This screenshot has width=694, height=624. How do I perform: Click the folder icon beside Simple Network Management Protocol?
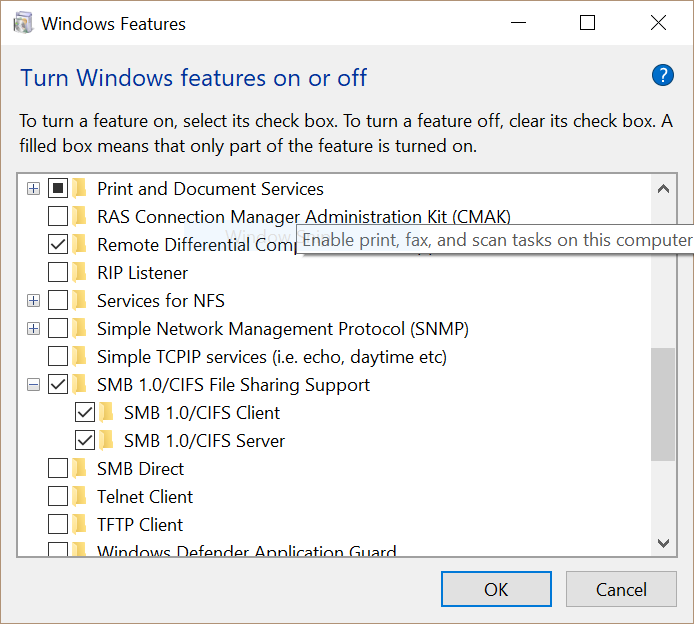79,328
